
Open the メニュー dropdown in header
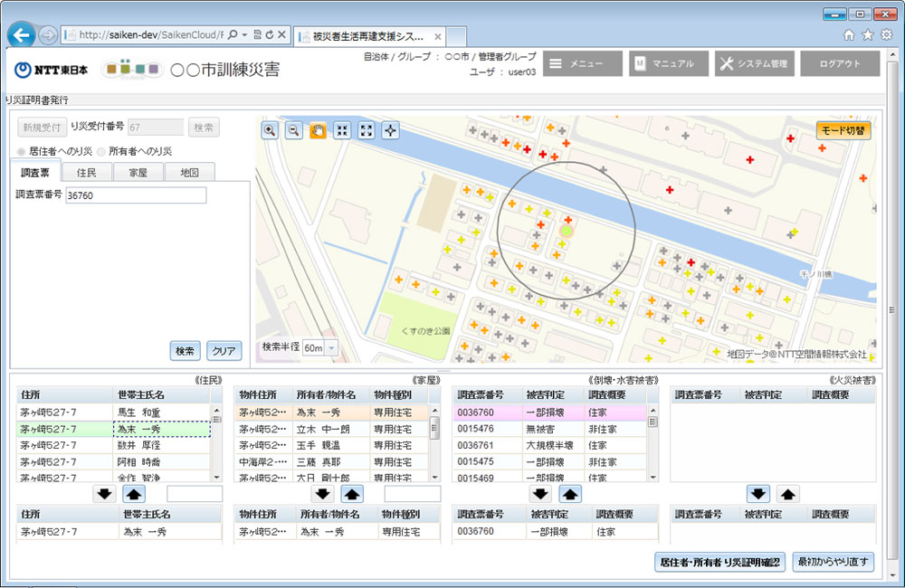(582, 63)
